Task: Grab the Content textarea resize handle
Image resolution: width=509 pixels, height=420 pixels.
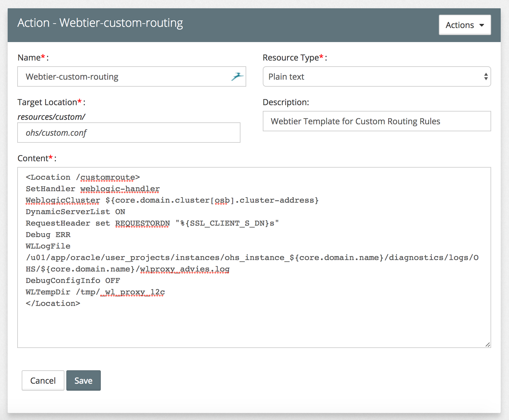Action: pyautogui.click(x=488, y=344)
